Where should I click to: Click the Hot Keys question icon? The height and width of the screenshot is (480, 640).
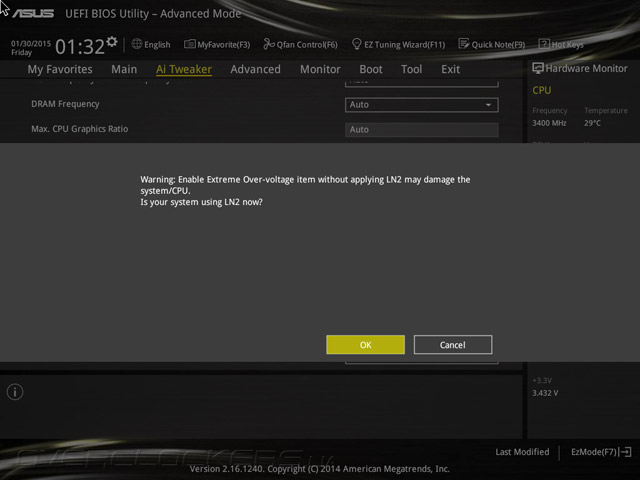coord(544,44)
